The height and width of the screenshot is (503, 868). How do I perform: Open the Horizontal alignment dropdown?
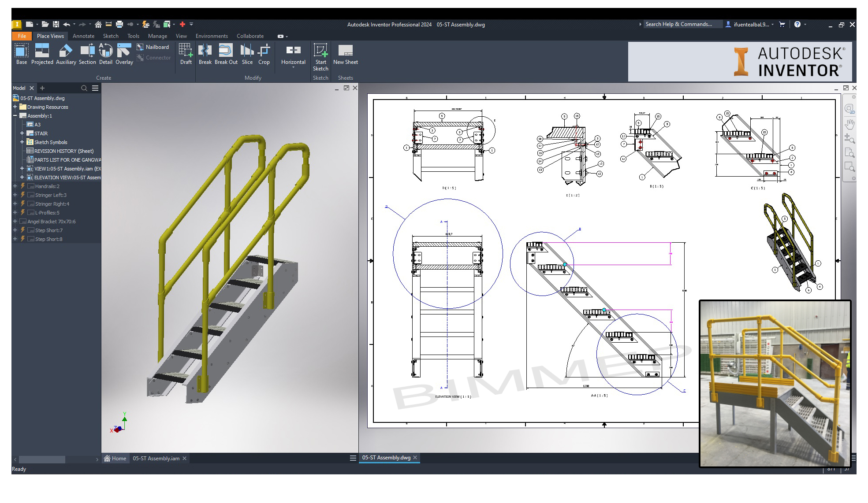(x=293, y=67)
